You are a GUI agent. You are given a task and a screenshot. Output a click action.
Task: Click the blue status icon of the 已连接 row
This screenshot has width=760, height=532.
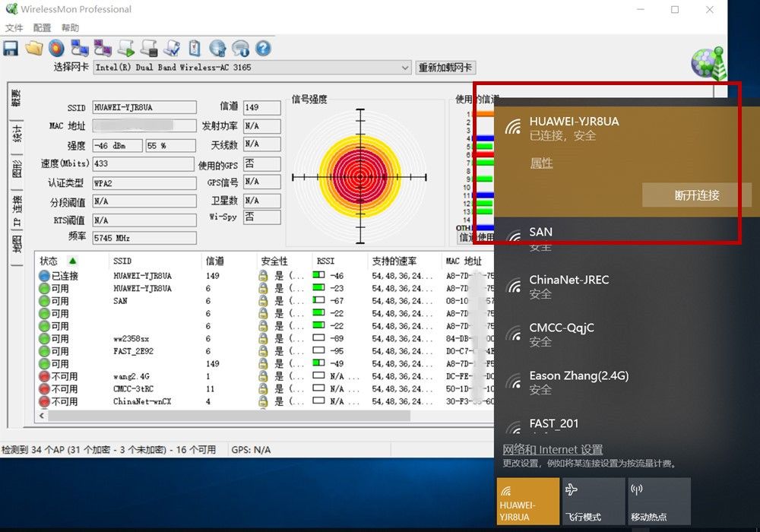pos(44,276)
